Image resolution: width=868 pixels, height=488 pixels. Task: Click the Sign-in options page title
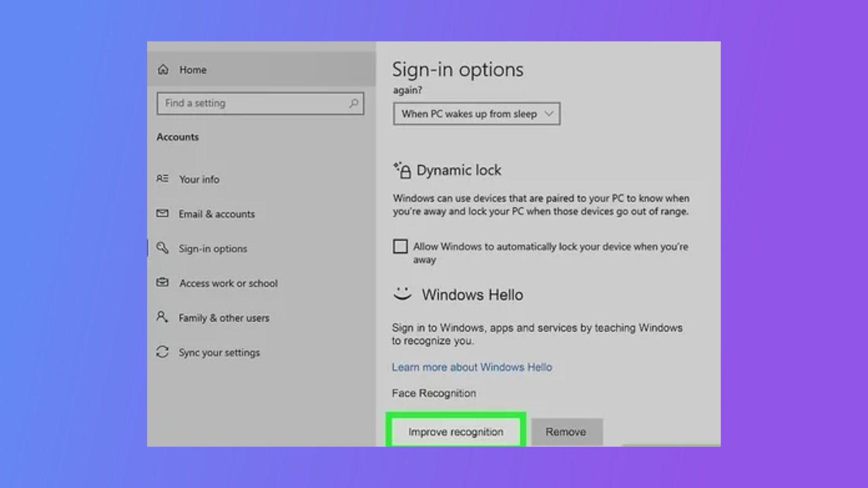458,69
